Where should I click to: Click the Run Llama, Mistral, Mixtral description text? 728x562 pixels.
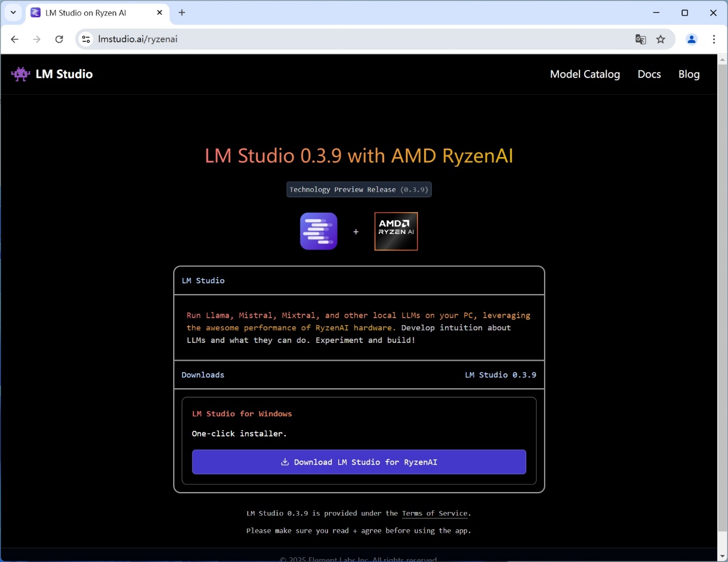click(x=359, y=327)
